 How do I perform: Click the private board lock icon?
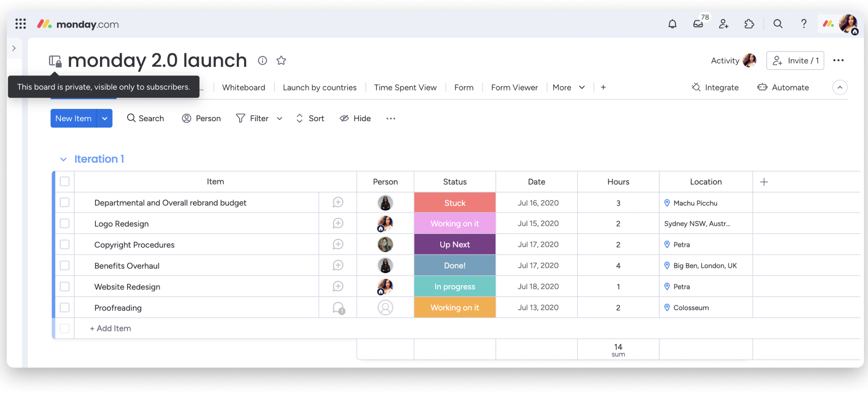click(55, 61)
